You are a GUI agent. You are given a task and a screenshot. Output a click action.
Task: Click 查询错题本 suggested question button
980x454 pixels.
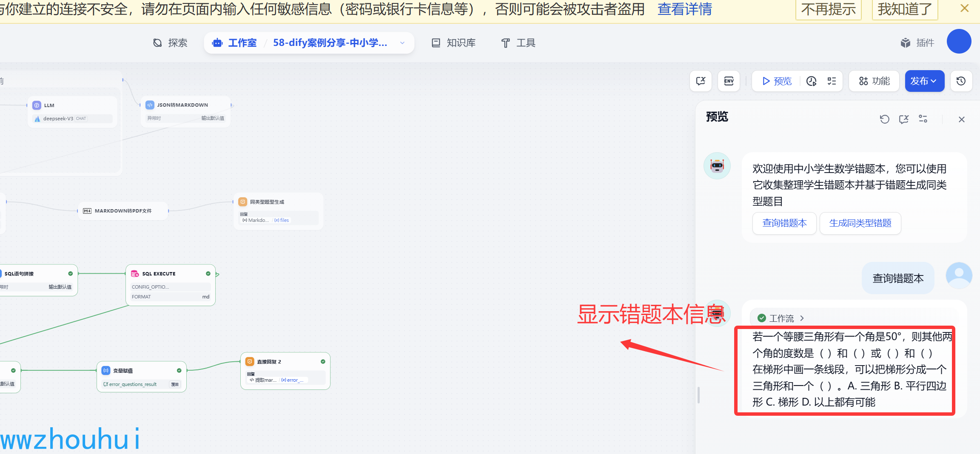coord(784,223)
